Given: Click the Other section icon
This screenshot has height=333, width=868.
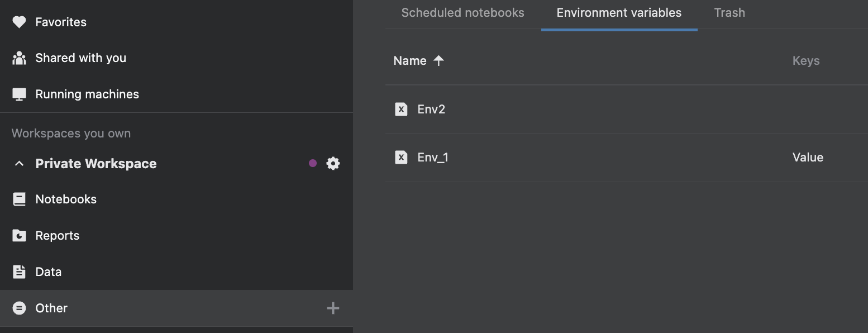Looking at the screenshot, I should (x=20, y=308).
